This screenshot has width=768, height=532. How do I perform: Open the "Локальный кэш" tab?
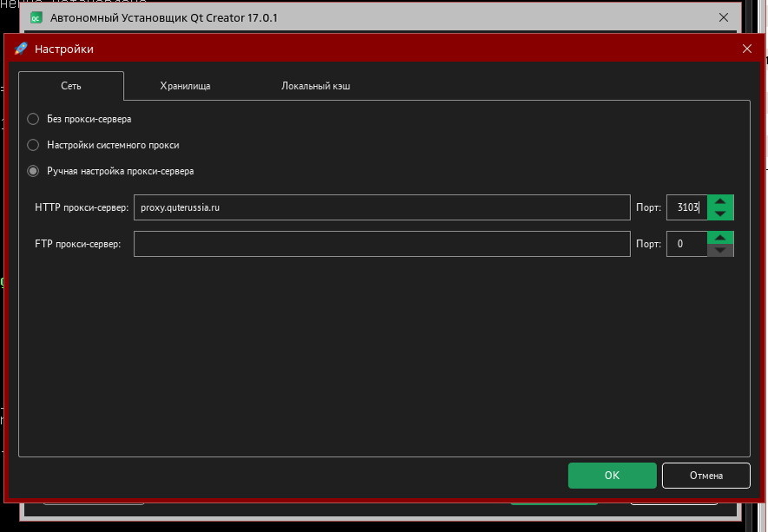(315, 86)
